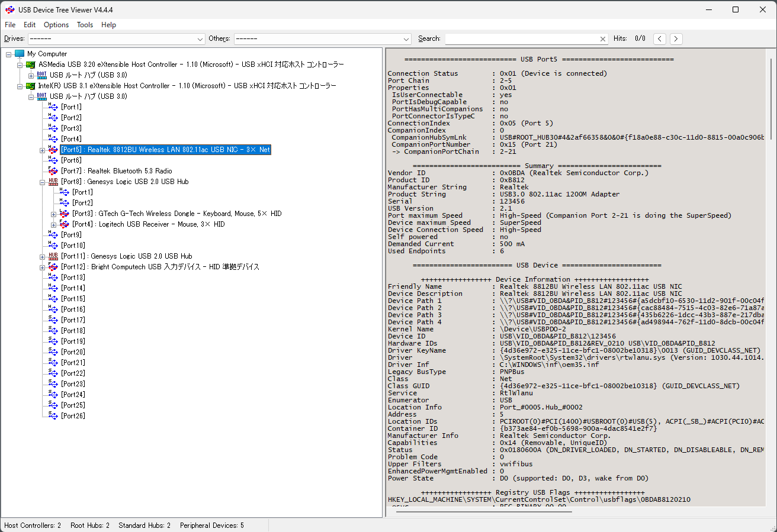Image resolution: width=777 pixels, height=532 pixels.
Task: Click the My Computer icon in the tree
Action: 20,54
